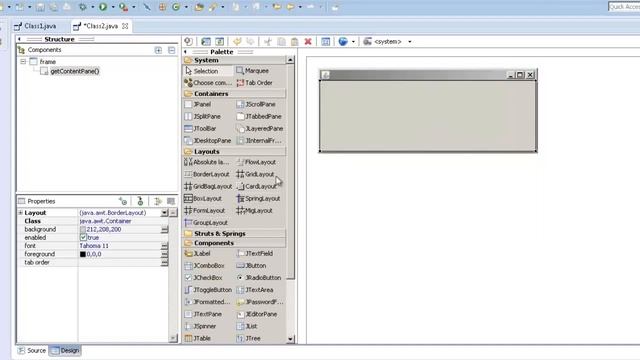Click Choose component in Palette
The width and height of the screenshot is (640, 360).
click(208, 82)
